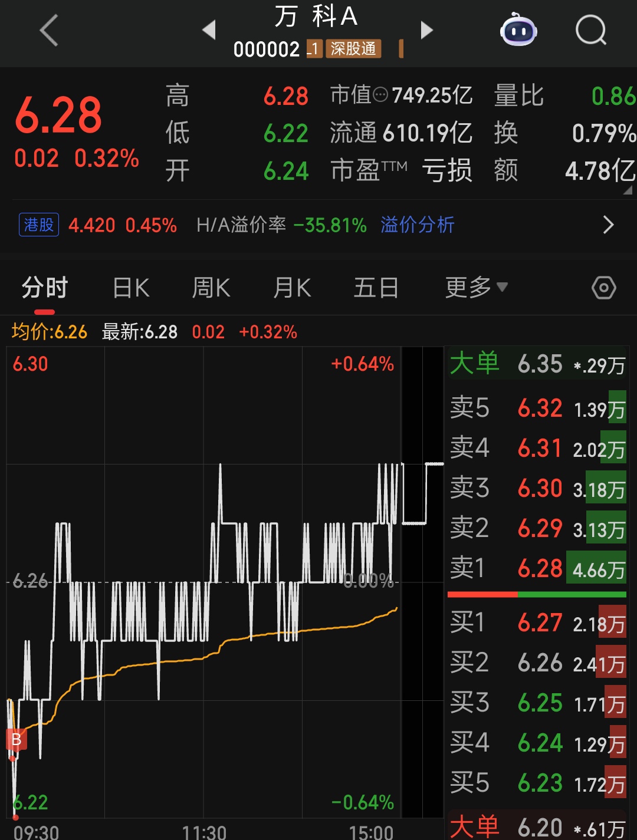Tap 低 6.22 value
The height and width of the screenshot is (840, 637).
pos(286,134)
